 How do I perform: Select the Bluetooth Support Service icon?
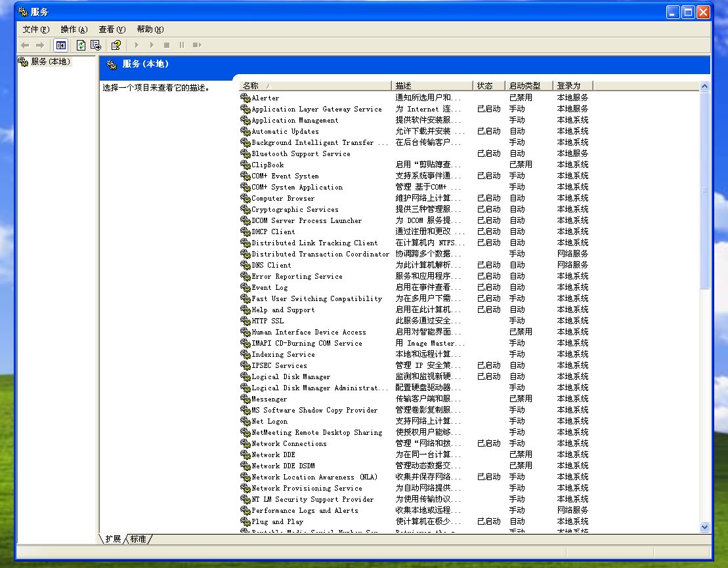(245, 153)
